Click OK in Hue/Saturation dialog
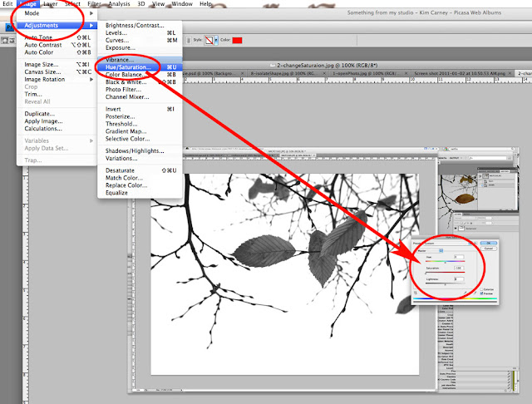Image resolution: width=532 pixels, height=404 pixels. [x=488, y=242]
